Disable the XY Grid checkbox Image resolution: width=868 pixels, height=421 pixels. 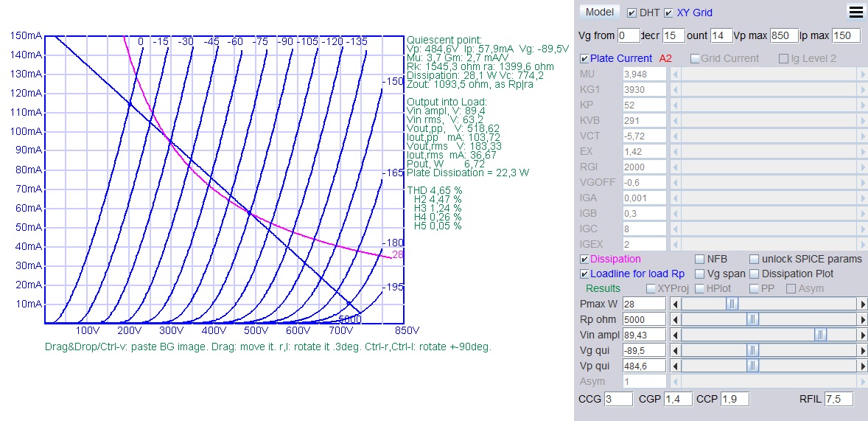(669, 13)
